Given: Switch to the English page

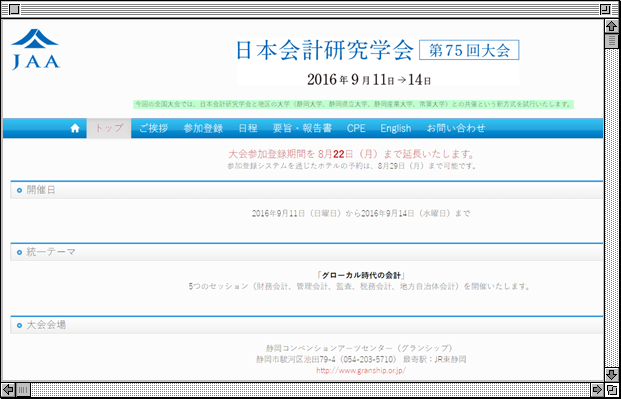Looking at the screenshot, I should click(x=396, y=128).
